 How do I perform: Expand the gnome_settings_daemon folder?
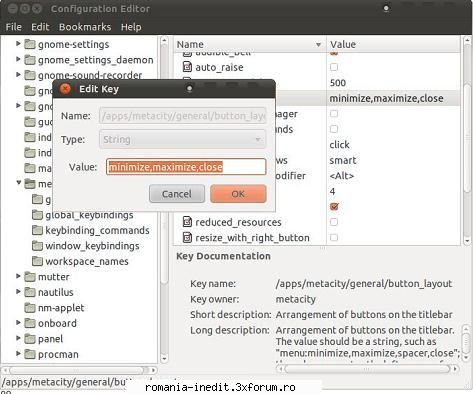pos(18,59)
